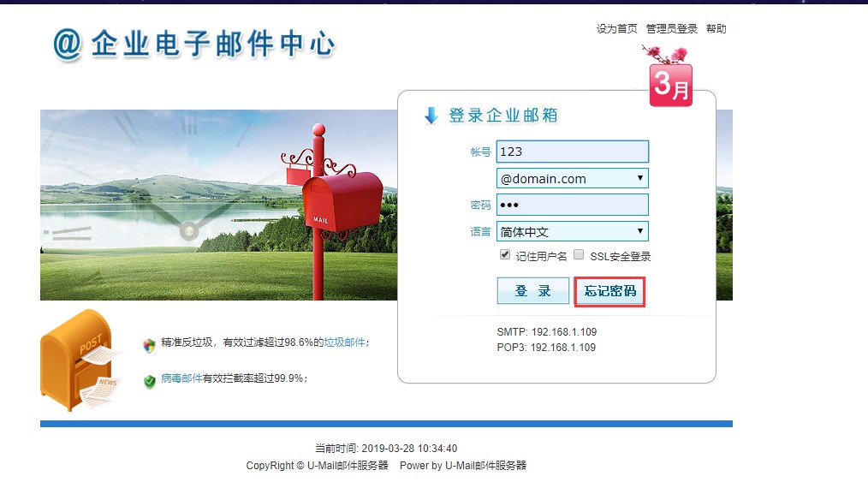Open the @domain.com domain dropdown
868x500 pixels.
(573, 179)
